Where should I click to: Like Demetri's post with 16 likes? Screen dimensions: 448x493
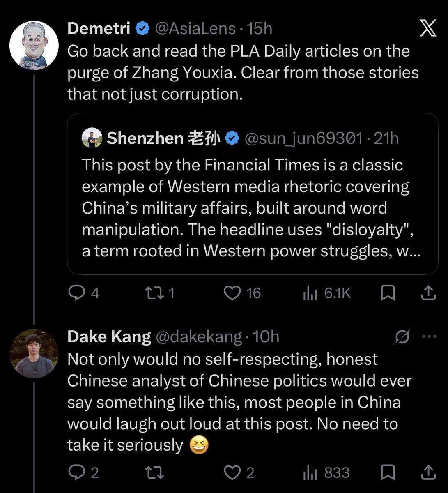242,293
